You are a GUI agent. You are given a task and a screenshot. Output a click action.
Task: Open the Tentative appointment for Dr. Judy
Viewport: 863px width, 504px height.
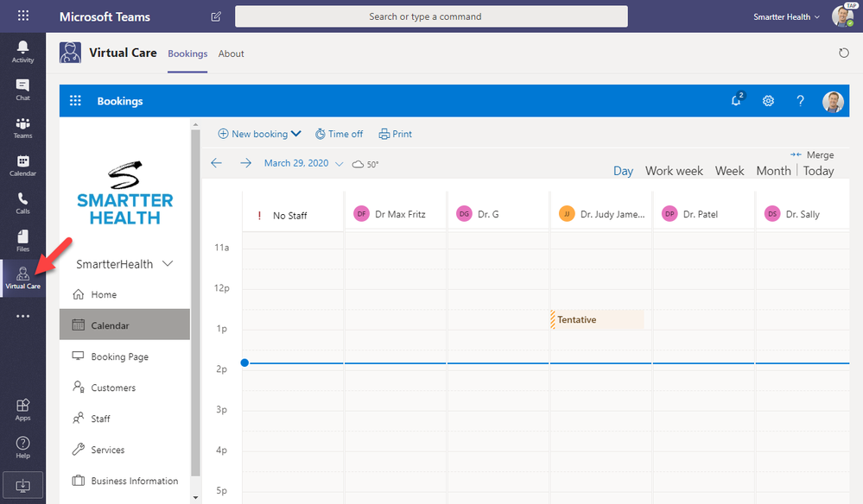coord(597,320)
